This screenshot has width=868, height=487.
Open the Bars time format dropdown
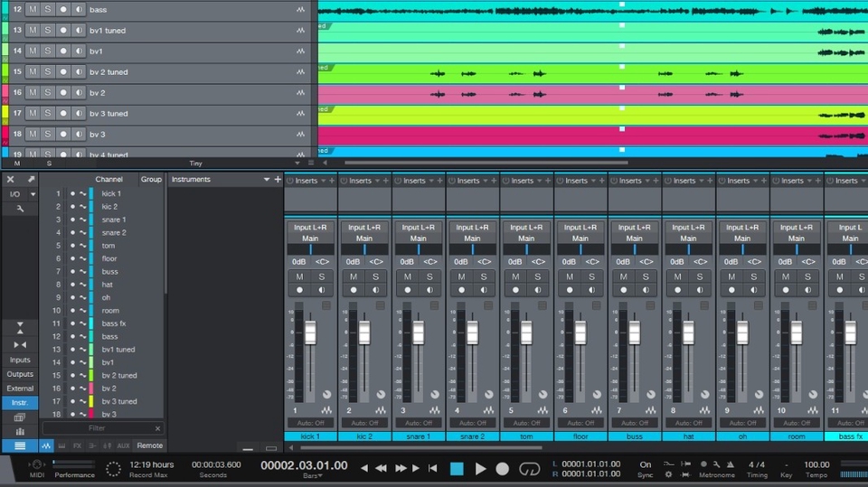(x=313, y=476)
